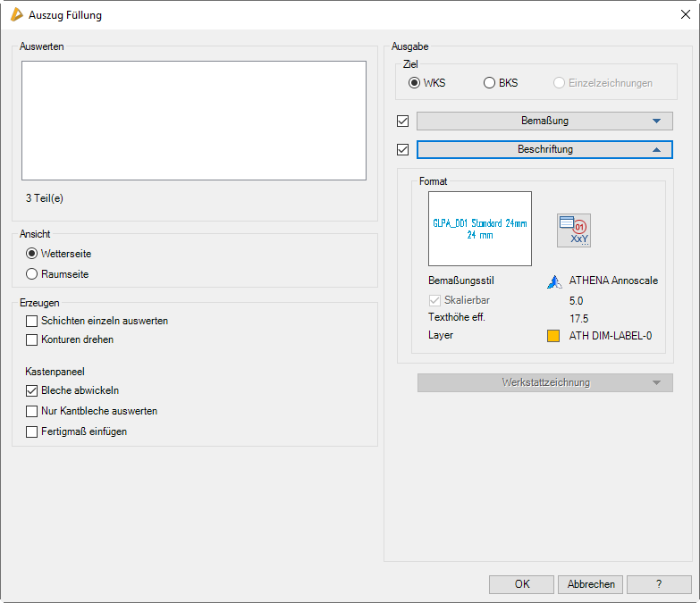Uncheck Bleche abwickeln option
Screen dimensions: 700x603
click(x=32, y=390)
